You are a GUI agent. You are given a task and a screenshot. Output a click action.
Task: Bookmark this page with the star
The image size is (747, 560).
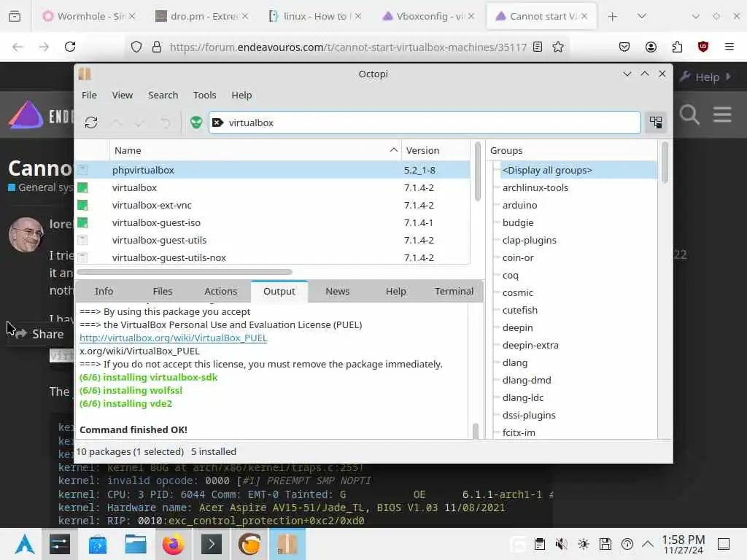[x=558, y=47]
